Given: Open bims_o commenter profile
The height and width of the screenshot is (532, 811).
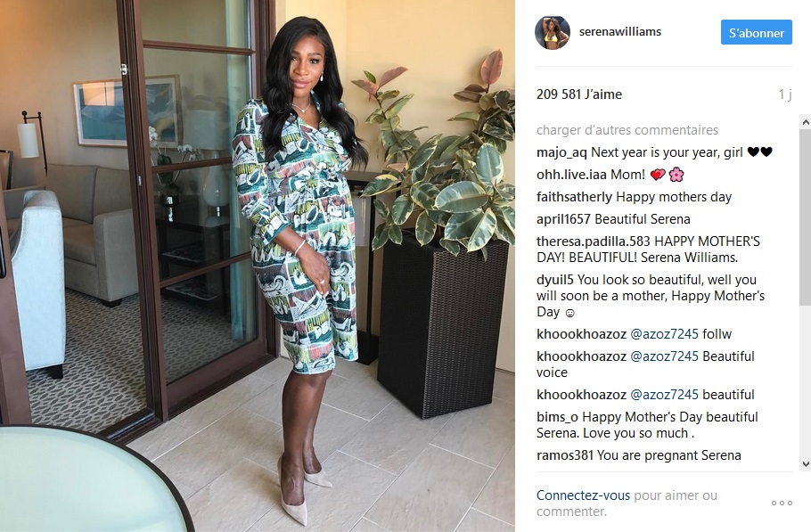Looking at the screenshot, I should (558, 417).
